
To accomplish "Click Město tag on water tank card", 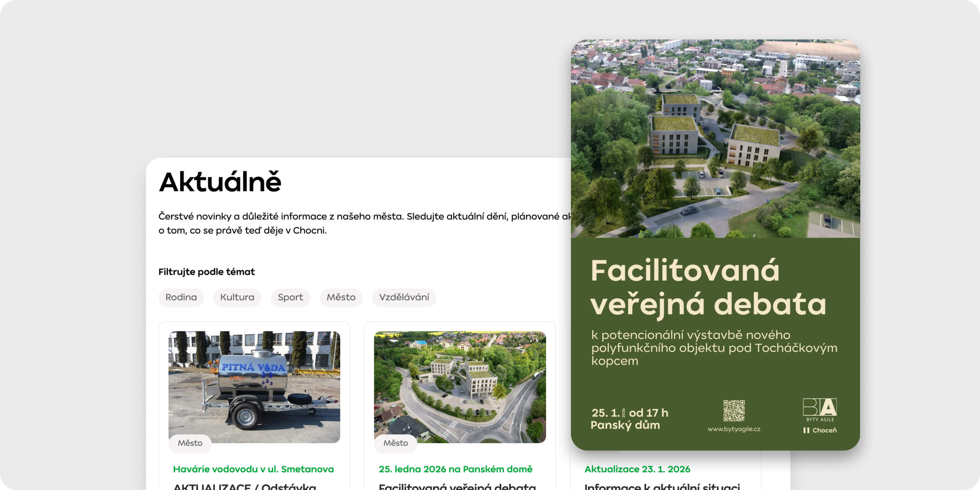I will 190,443.
